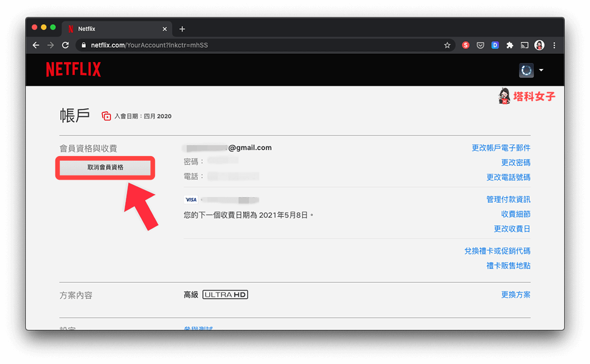Click the blue D extension icon
This screenshot has width=590, height=364.
(495, 45)
